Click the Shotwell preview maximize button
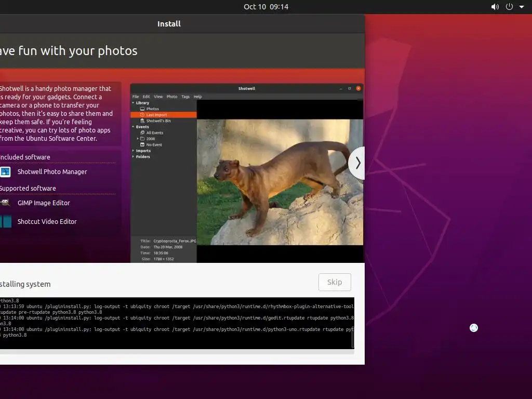This screenshot has height=399, width=532. pyautogui.click(x=350, y=88)
